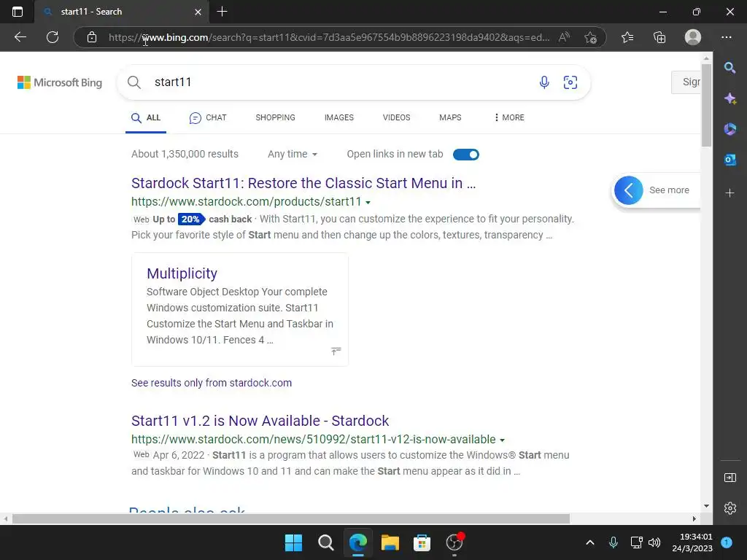Switch to the CHAT tab

(208, 117)
